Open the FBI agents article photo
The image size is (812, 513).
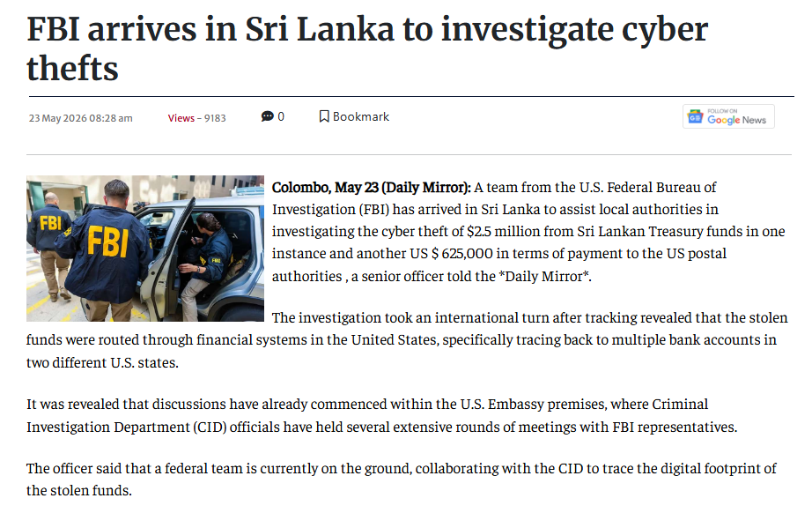tap(145, 249)
